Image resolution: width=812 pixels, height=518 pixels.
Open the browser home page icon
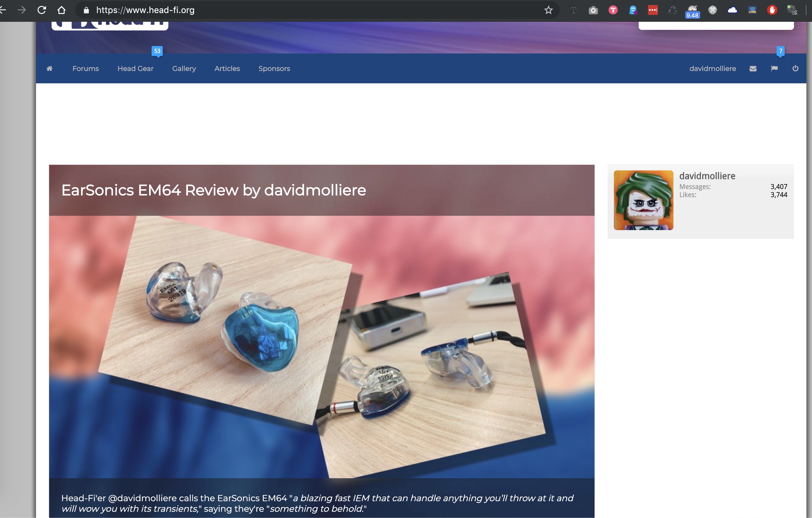coord(62,10)
